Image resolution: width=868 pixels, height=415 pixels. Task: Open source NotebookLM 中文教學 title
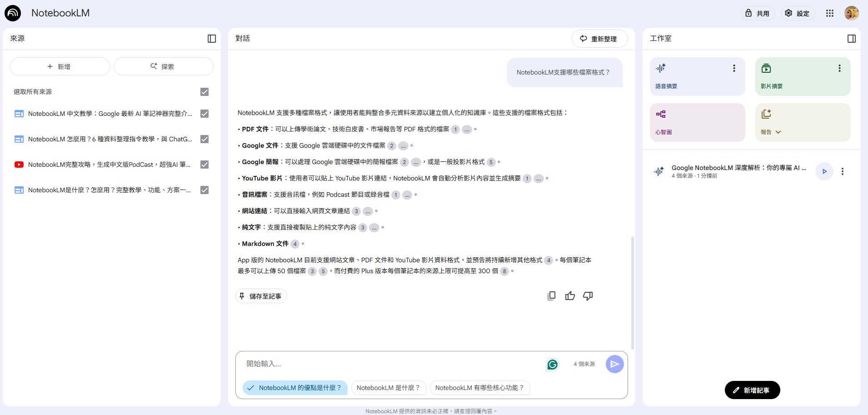click(110, 114)
